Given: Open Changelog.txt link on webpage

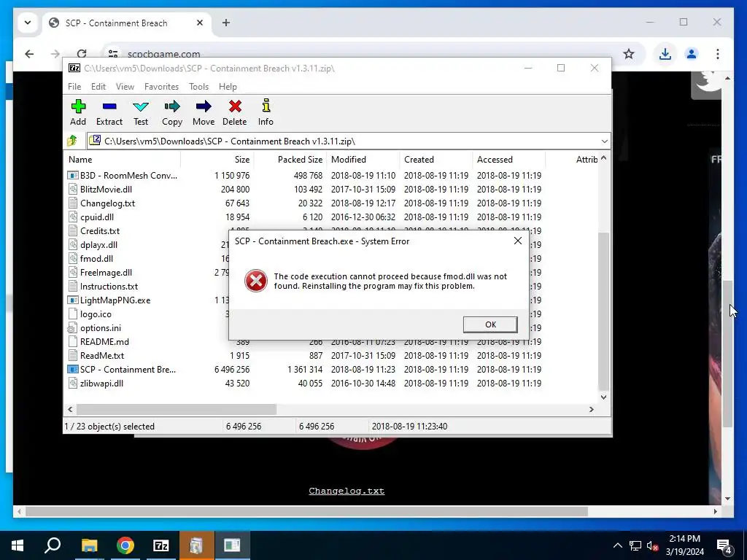Looking at the screenshot, I should (x=347, y=491).
